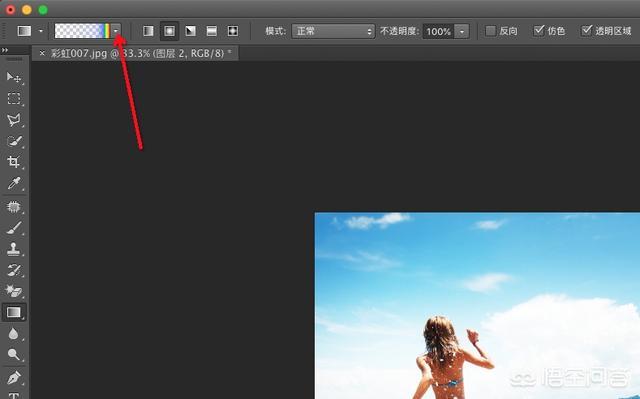Viewport: 640px width, 399px height.
Task: Close the 彩虹007.jpg document tab
Action: tap(42, 53)
